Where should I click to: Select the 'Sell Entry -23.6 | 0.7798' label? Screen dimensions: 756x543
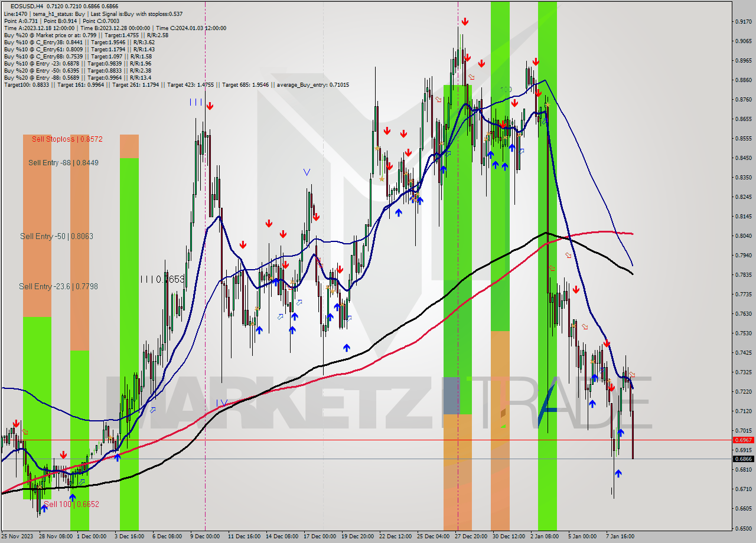(58, 286)
